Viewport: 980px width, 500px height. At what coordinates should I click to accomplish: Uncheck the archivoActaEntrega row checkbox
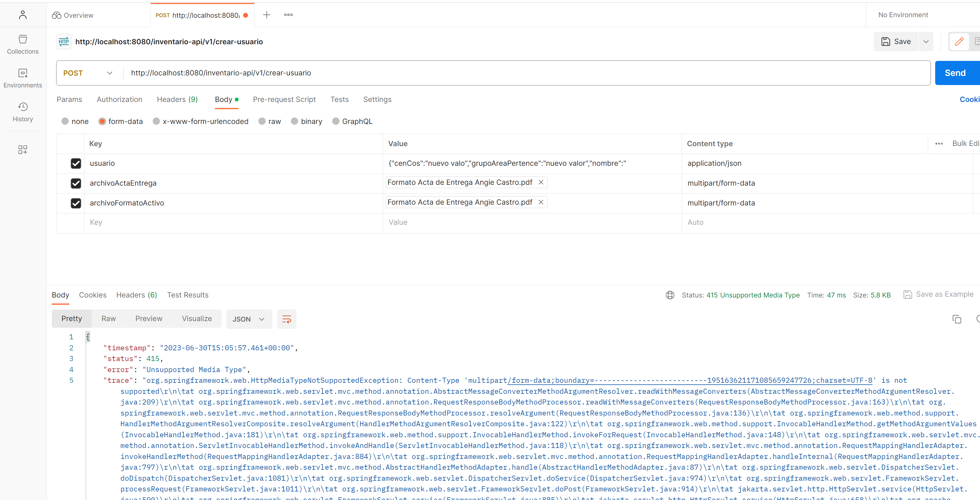76,183
